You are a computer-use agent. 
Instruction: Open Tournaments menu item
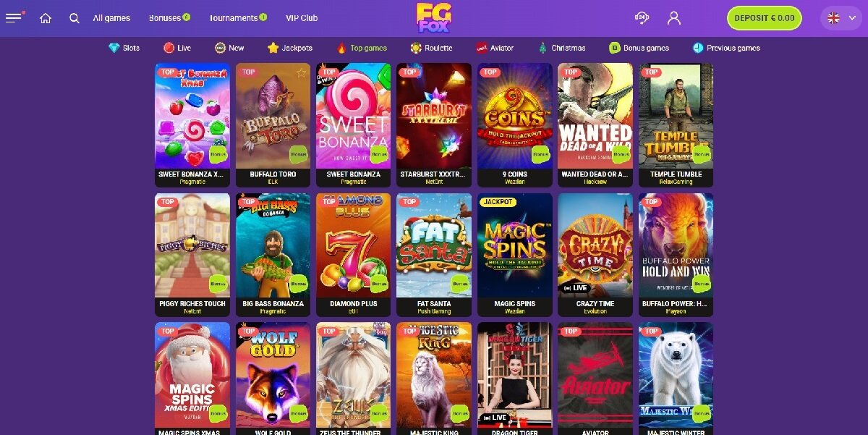[238, 18]
